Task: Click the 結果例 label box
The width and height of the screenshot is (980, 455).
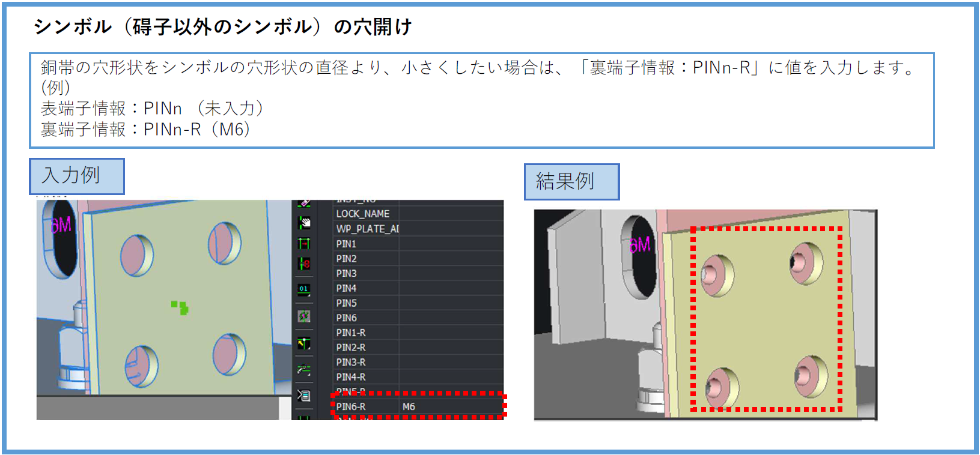Action: (571, 181)
